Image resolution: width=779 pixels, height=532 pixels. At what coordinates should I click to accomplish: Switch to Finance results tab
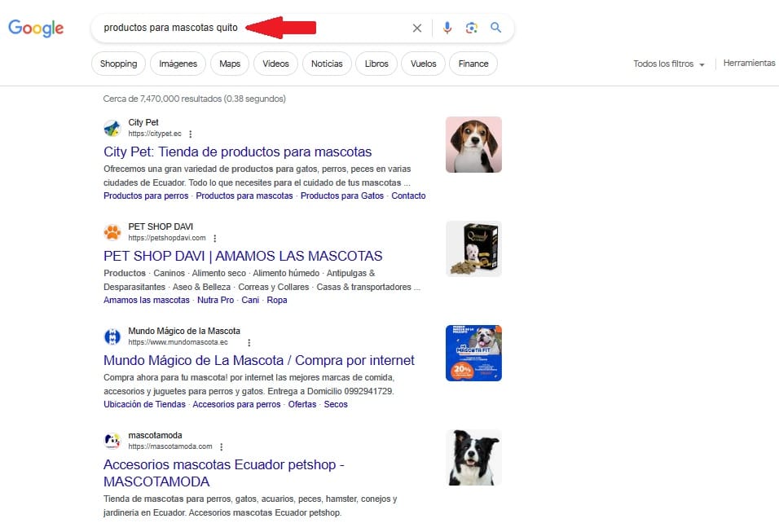(473, 64)
